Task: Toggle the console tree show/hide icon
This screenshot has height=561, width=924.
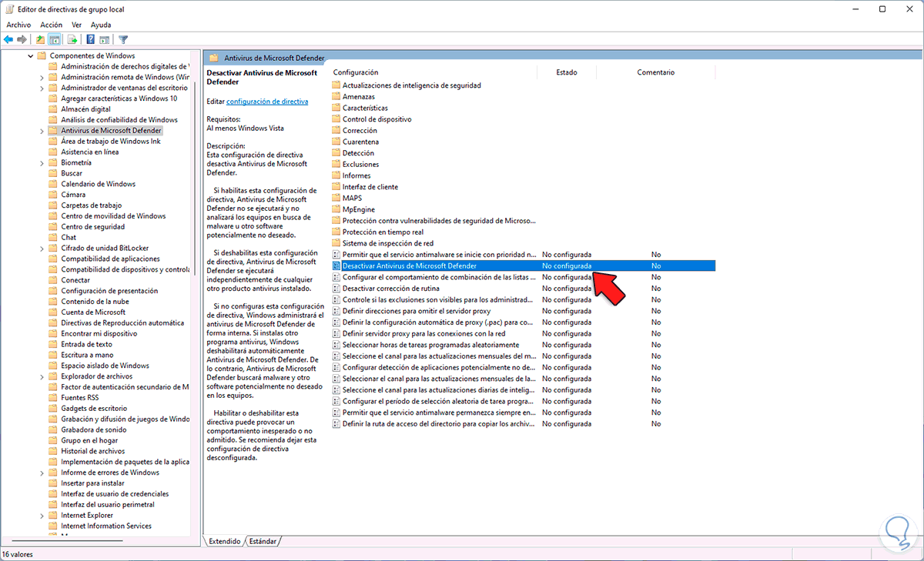Action: [x=55, y=39]
